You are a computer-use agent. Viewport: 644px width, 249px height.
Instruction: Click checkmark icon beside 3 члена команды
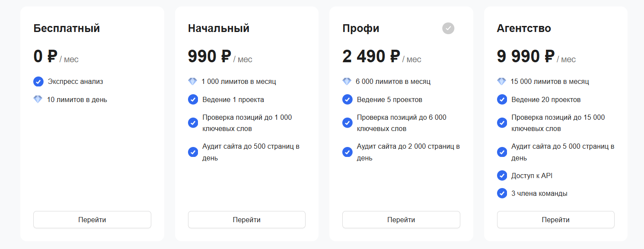pos(502,193)
